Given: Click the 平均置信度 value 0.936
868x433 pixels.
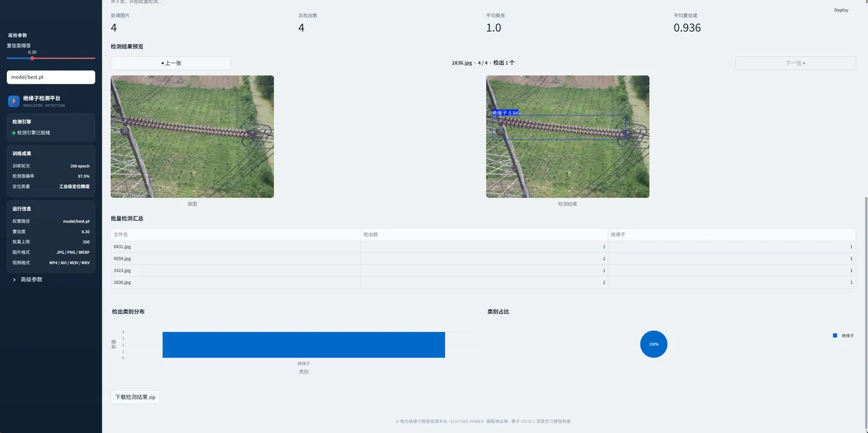Looking at the screenshot, I should [x=687, y=28].
